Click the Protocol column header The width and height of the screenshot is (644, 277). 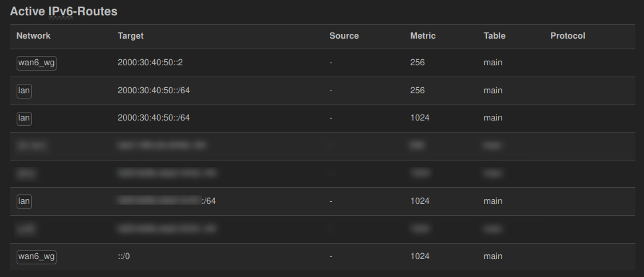tap(567, 36)
